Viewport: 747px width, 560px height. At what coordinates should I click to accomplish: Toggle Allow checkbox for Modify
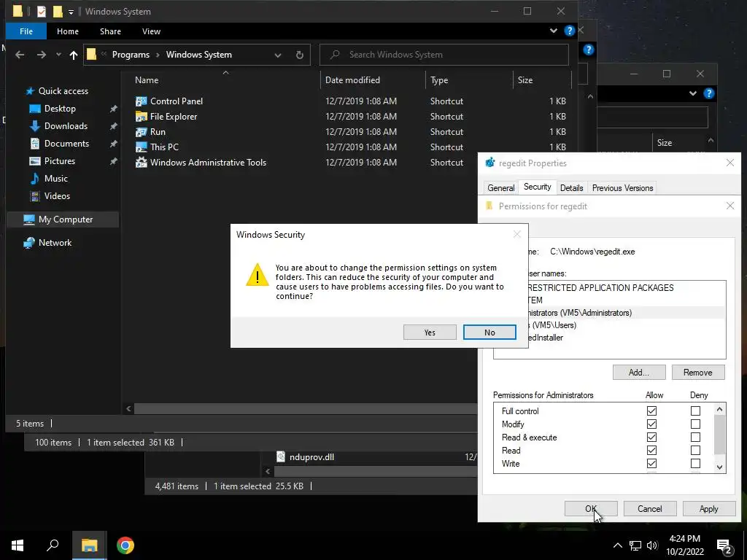[x=651, y=424]
